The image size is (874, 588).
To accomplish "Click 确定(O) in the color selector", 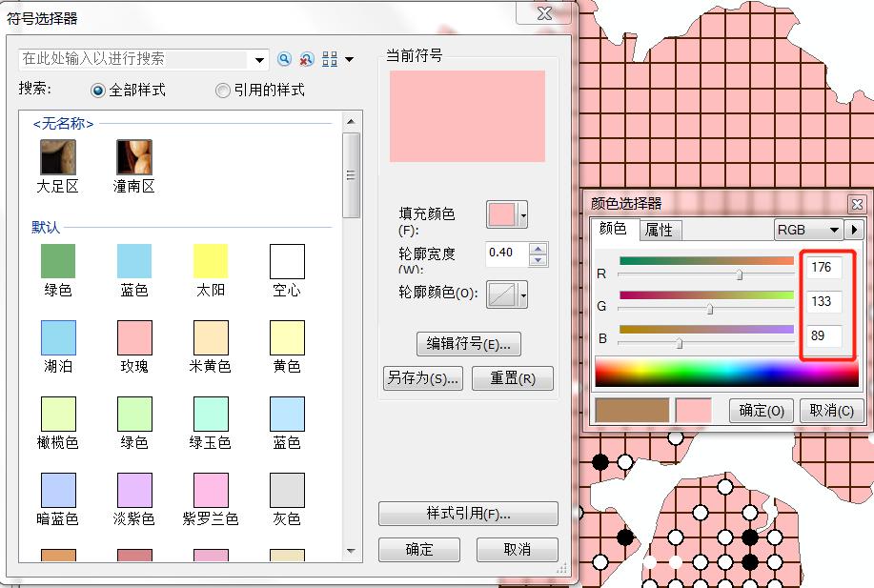I will point(761,411).
